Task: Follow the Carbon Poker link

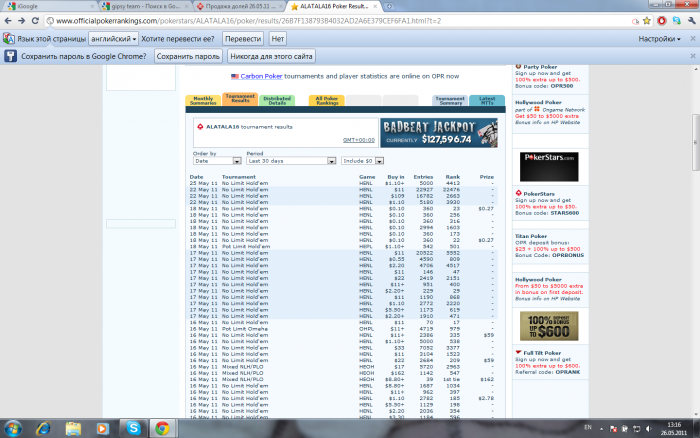Action: coord(261,76)
